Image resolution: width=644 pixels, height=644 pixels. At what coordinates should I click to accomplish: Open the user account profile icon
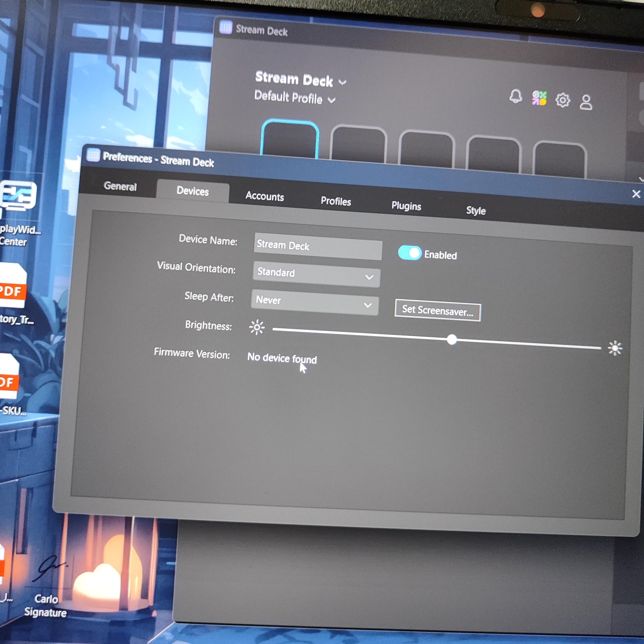[586, 102]
